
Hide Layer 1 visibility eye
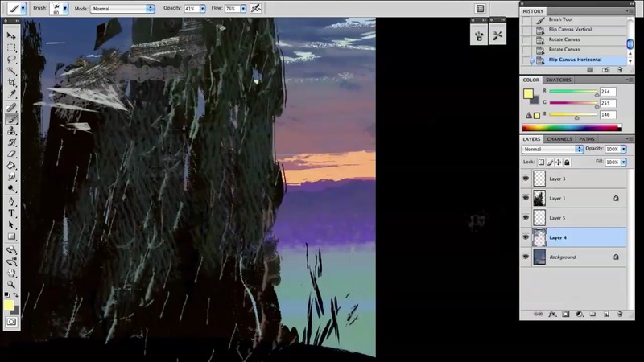pos(526,198)
